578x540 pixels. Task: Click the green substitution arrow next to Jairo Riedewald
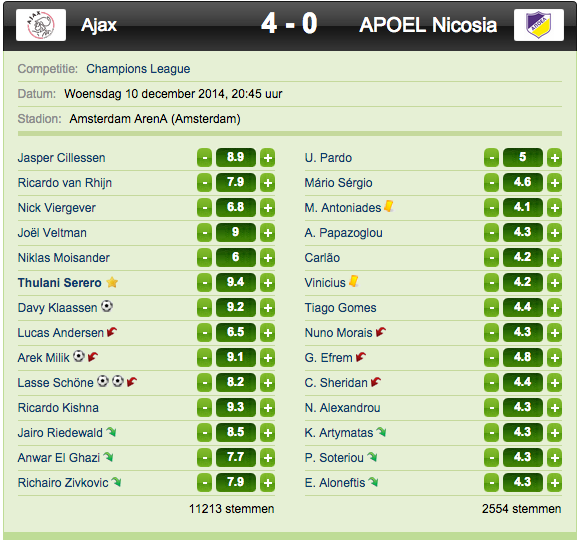click(111, 431)
